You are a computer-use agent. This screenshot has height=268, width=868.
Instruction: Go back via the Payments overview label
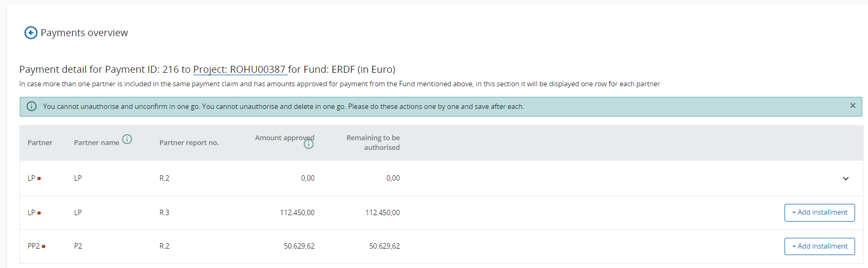[84, 33]
